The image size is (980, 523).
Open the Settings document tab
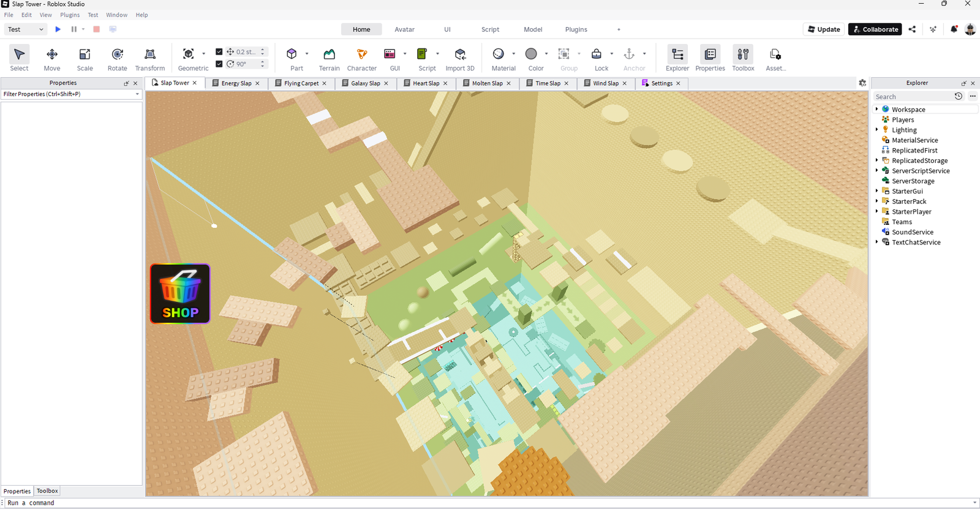(x=661, y=83)
